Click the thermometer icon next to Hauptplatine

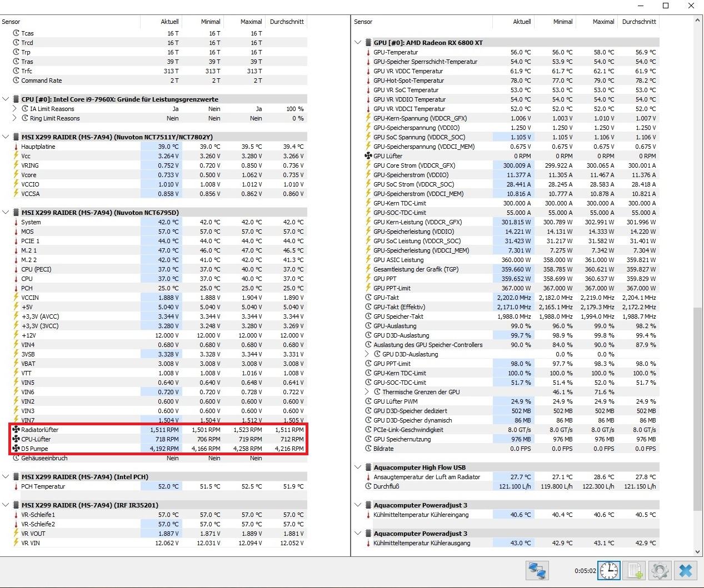point(16,147)
